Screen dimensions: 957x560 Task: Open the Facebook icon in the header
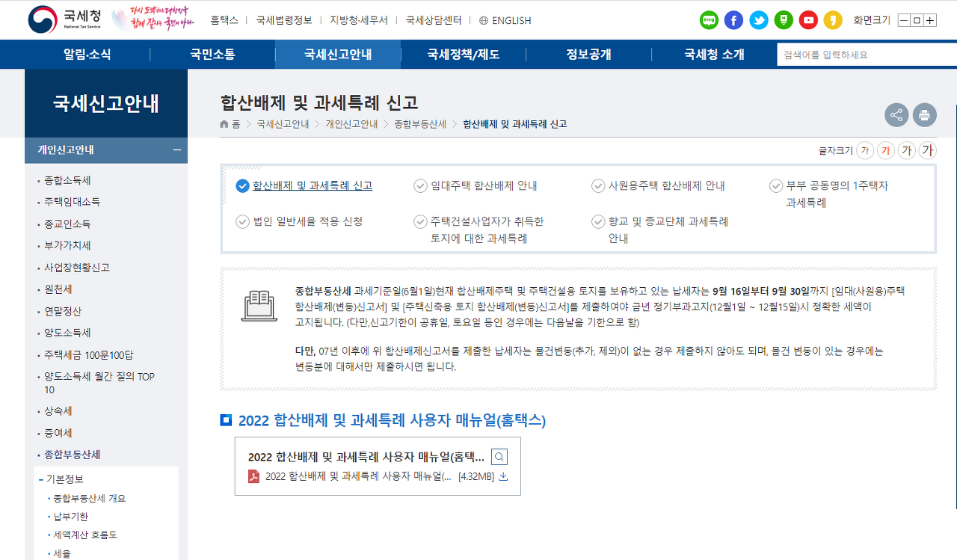[733, 20]
